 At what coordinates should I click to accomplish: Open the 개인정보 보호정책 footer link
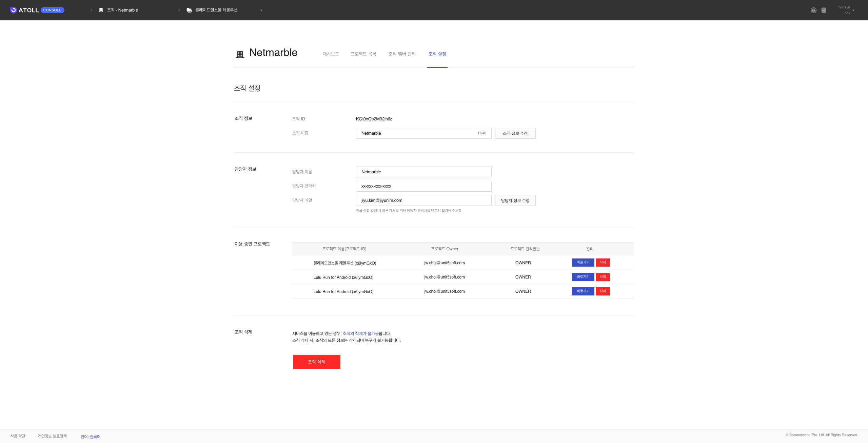pyautogui.click(x=52, y=436)
